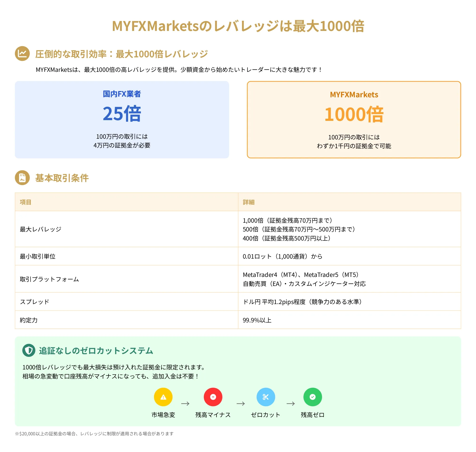Click the 99.9%以上 execution rate cell
Screen dimensions: 476x452
coord(257,320)
